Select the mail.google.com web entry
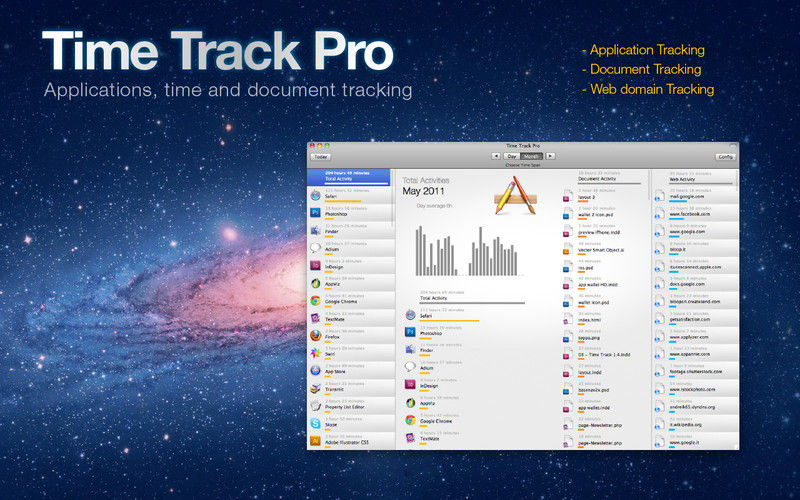Viewport: 800px width, 500px height. pos(696,195)
